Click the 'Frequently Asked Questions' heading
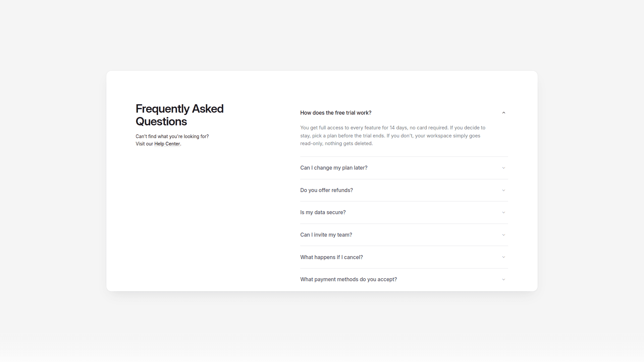 point(179,115)
